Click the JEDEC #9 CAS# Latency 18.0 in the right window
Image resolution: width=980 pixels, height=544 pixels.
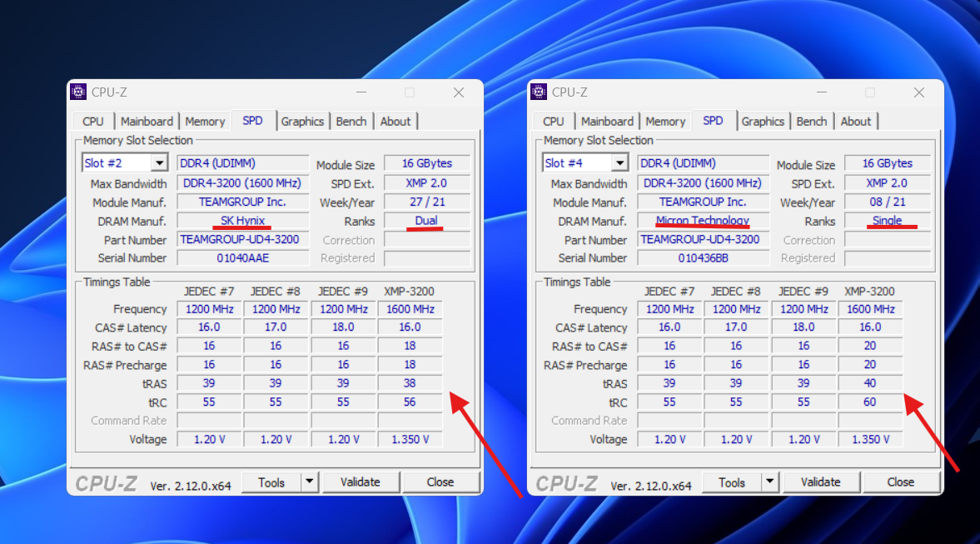(803, 327)
